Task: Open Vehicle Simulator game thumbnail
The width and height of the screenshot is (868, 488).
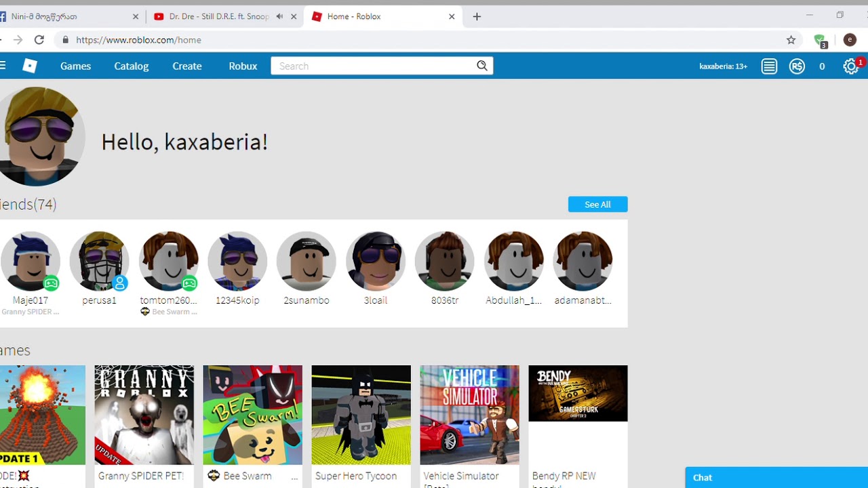Action: (469, 415)
